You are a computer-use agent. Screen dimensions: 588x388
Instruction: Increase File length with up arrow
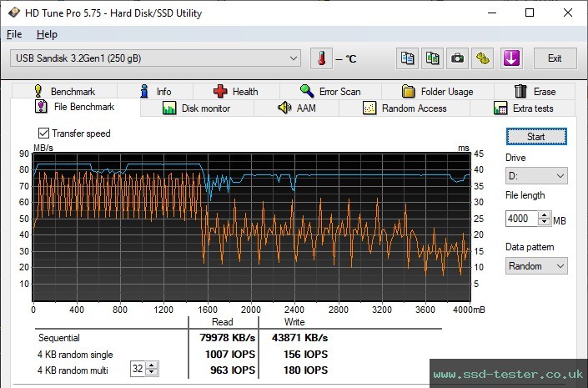coord(545,215)
